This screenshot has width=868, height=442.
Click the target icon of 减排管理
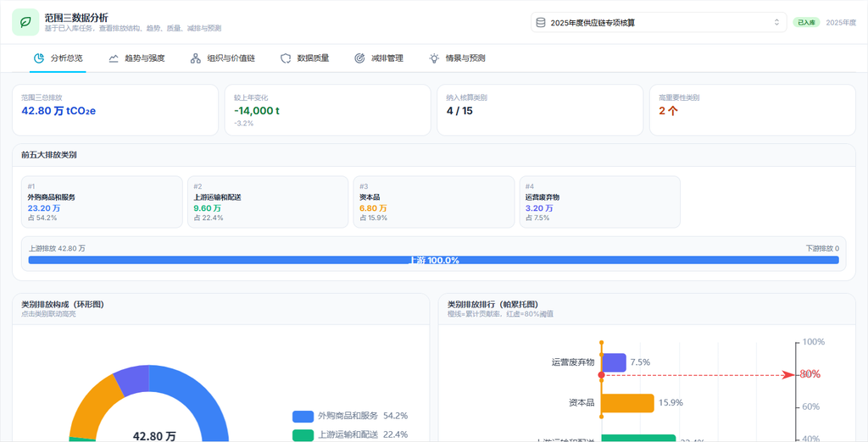[359, 58]
